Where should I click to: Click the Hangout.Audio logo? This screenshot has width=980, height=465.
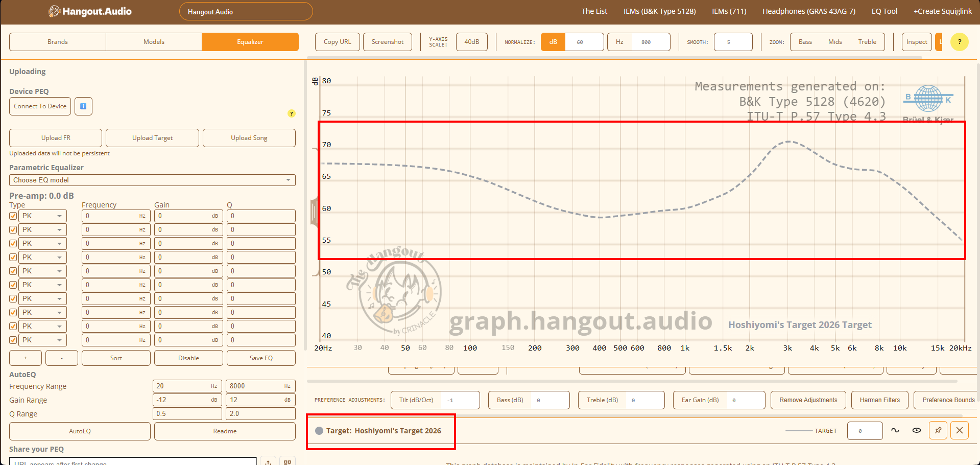[x=90, y=11]
